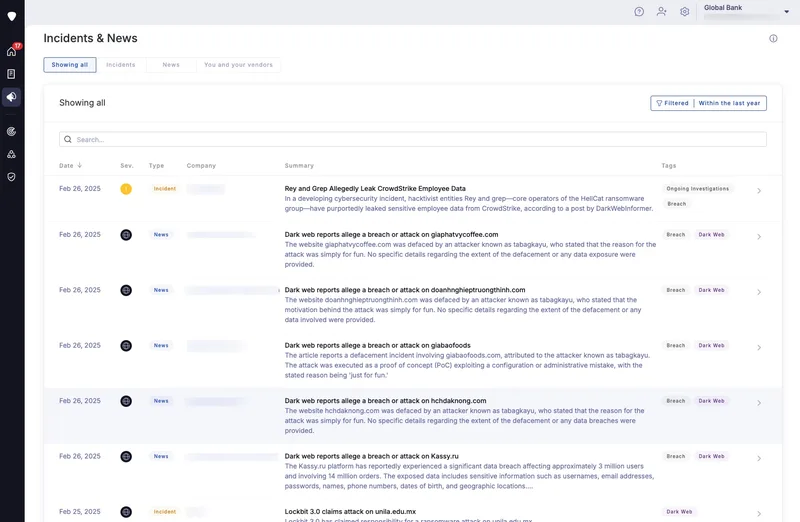Switch to the Incidents tab
The width and height of the screenshot is (800, 522).
[121, 65]
